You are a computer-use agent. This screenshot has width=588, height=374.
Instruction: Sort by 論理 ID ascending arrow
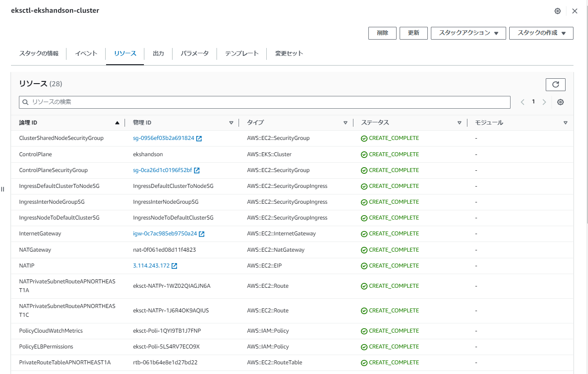click(x=117, y=123)
